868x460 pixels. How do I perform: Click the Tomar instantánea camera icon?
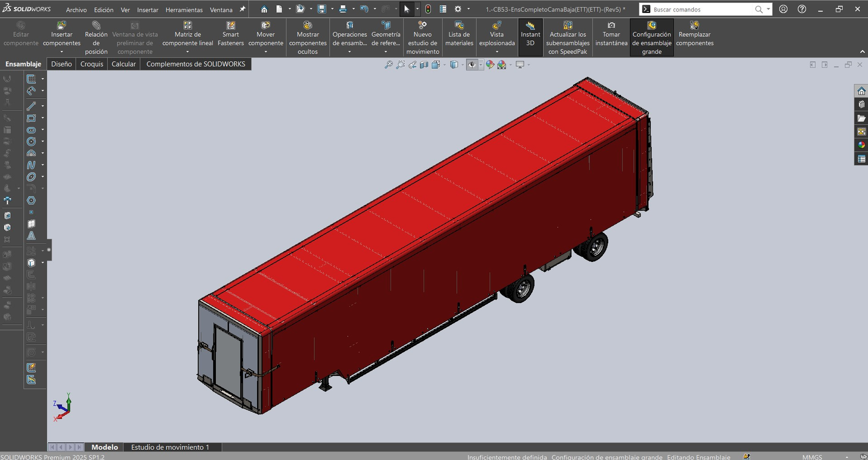click(611, 25)
